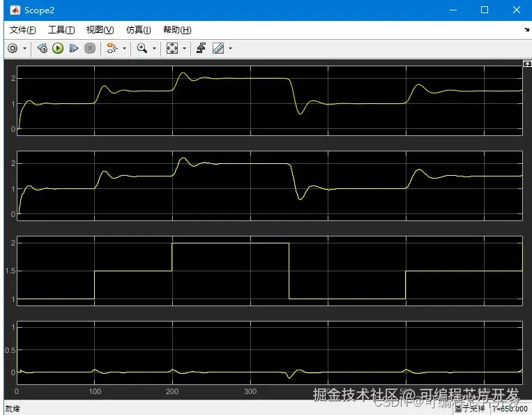The width and height of the screenshot is (532, 415).
Task: Click the maximize axes icon above the first plot
Action: [x=527, y=63]
